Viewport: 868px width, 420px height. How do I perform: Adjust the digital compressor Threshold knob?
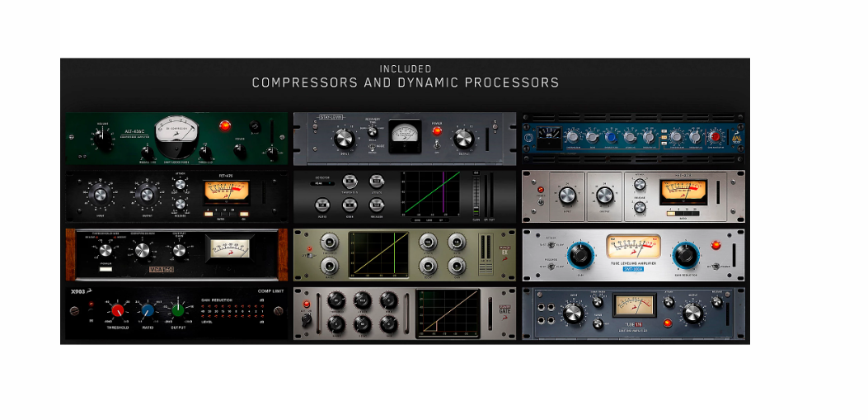click(349, 181)
